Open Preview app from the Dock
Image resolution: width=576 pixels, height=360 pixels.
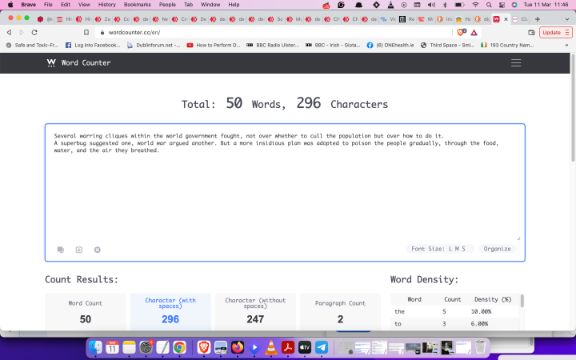coord(220,347)
